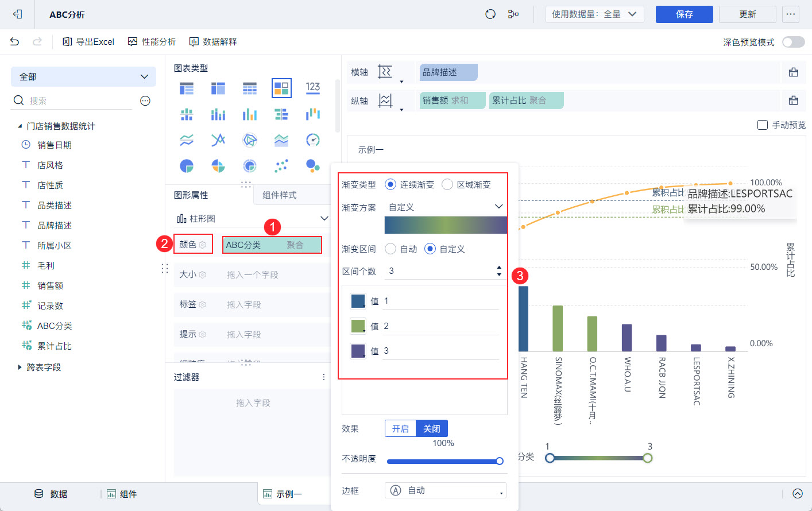
Task: Switch to the 组件样式 tab
Action: coord(280,195)
